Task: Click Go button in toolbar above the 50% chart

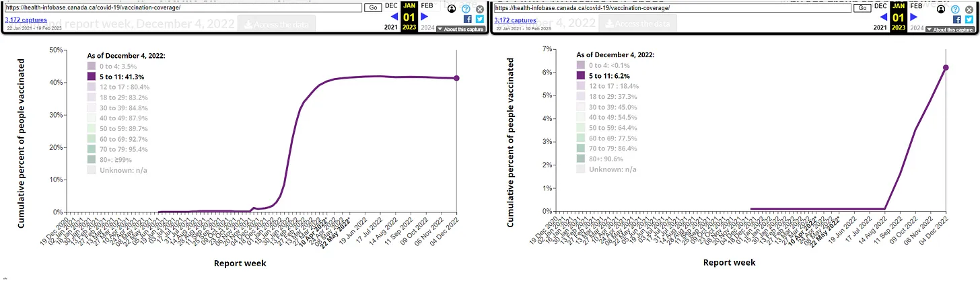Action: [x=373, y=8]
